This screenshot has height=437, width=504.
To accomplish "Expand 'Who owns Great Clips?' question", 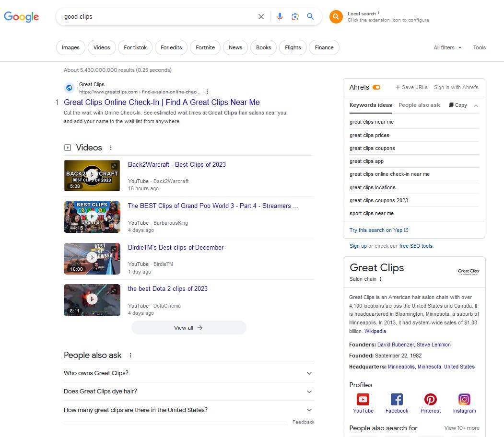I will (x=188, y=373).
